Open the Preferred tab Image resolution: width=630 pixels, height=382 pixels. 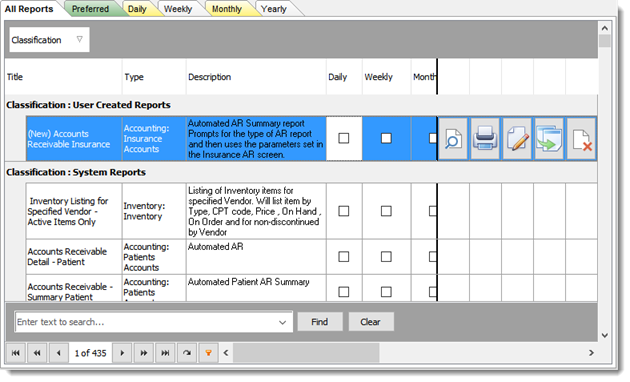coord(90,9)
